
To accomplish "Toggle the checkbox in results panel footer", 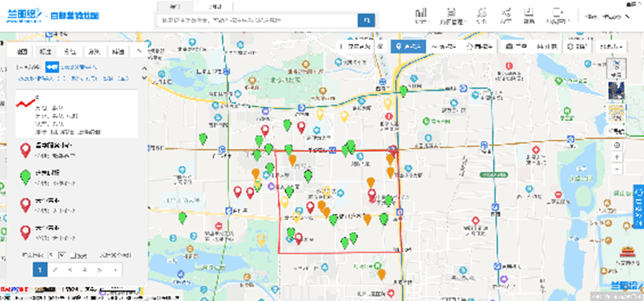I will pyautogui.click(x=73, y=255).
